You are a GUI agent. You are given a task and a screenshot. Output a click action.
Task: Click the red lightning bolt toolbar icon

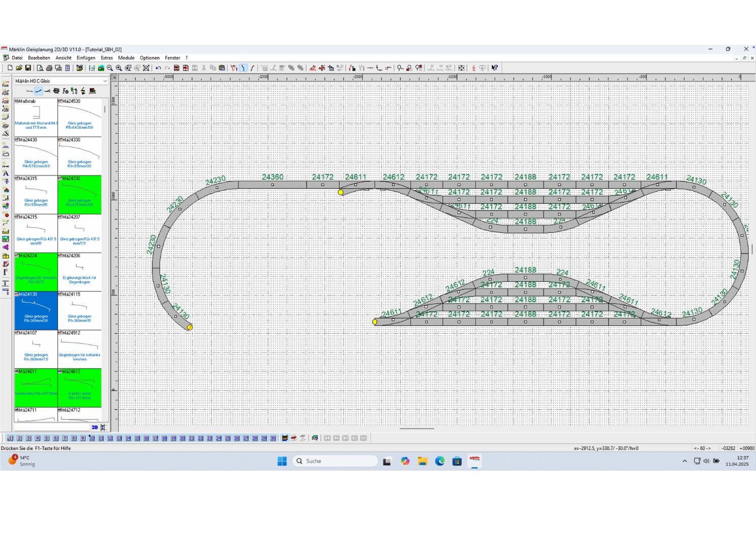(474, 68)
